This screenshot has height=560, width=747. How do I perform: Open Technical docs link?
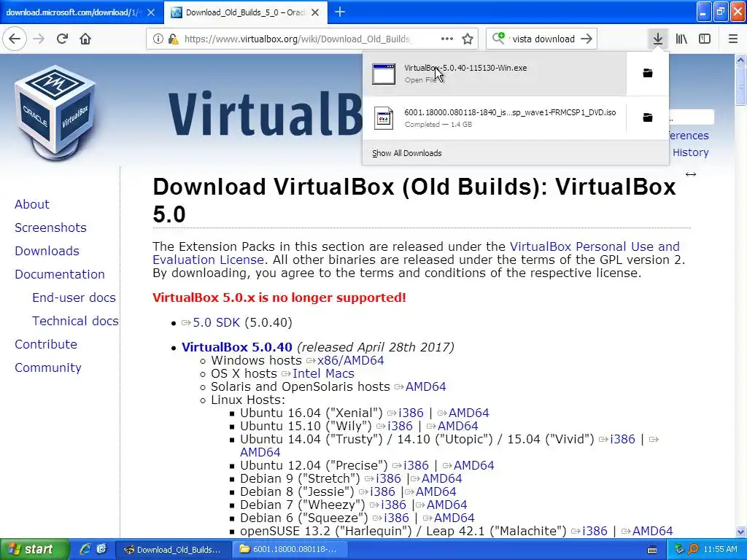[x=75, y=321]
